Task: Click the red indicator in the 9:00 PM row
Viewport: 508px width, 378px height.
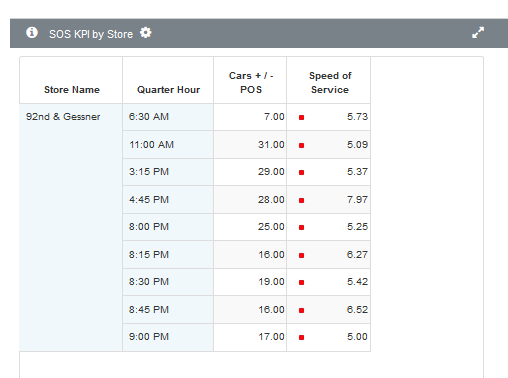Action: click(x=301, y=337)
